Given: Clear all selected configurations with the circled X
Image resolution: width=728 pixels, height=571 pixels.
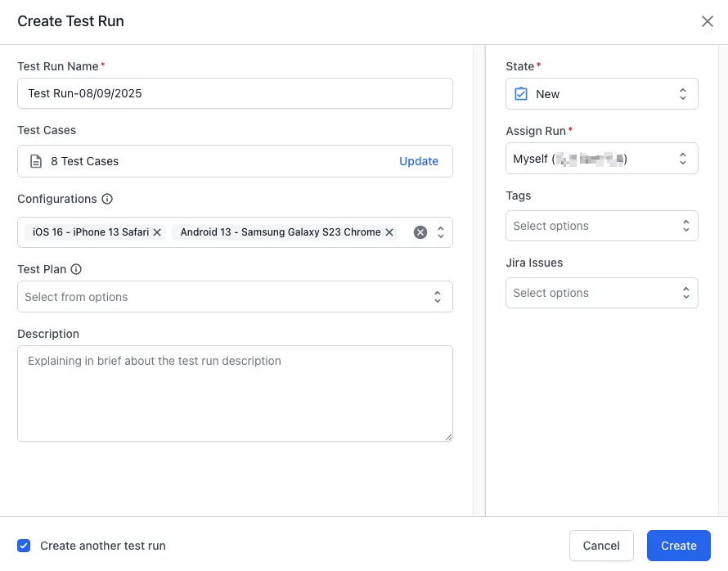Looking at the screenshot, I should point(420,232).
